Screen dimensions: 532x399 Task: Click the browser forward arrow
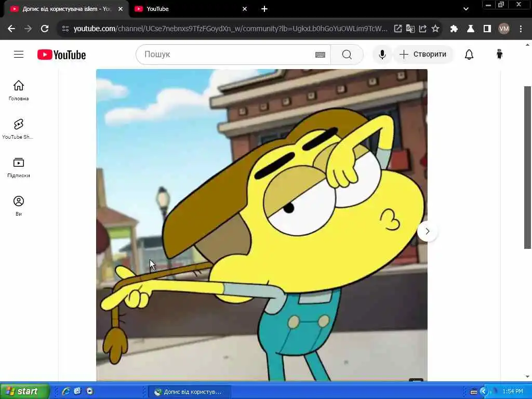(x=28, y=29)
